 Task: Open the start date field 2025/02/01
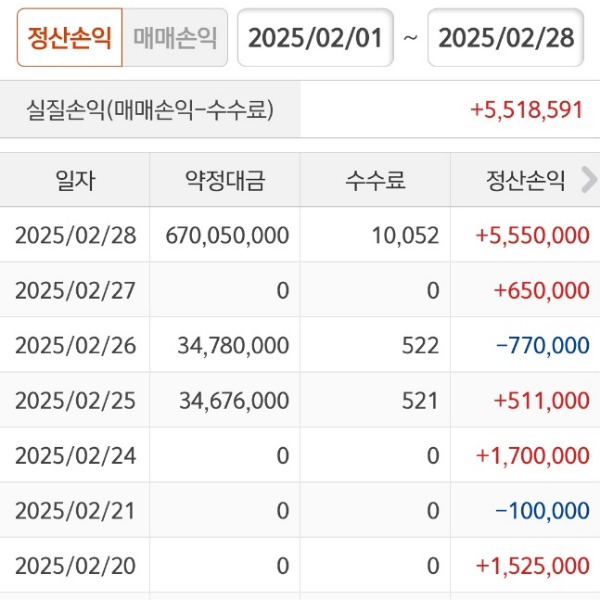coord(315,38)
